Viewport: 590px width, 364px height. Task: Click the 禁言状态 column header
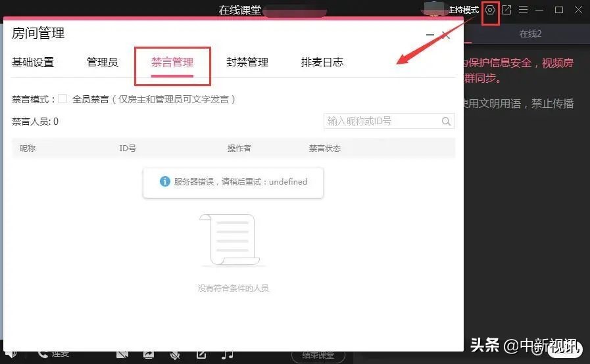(x=325, y=148)
